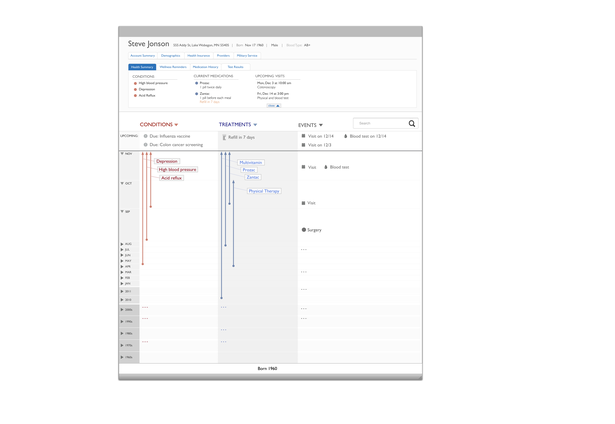Click the Fri, Dec 14 upcoming visit entry

[273, 96]
